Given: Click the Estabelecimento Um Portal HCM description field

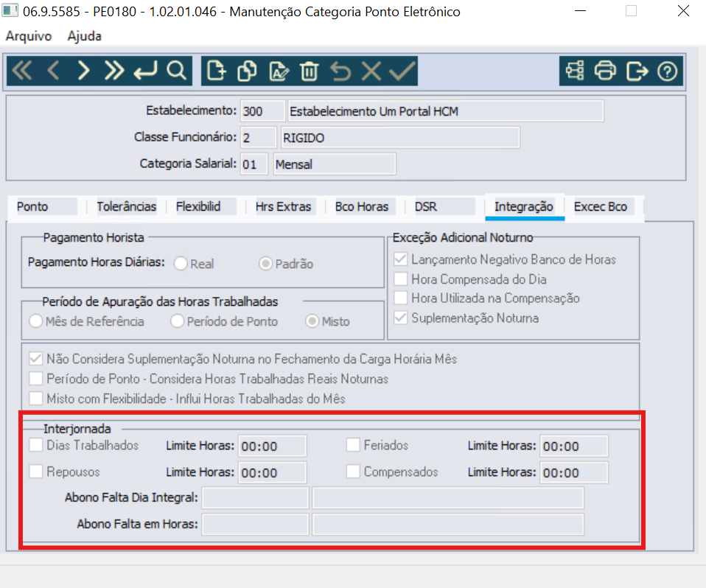Looking at the screenshot, I should click(x=446, y=111).
